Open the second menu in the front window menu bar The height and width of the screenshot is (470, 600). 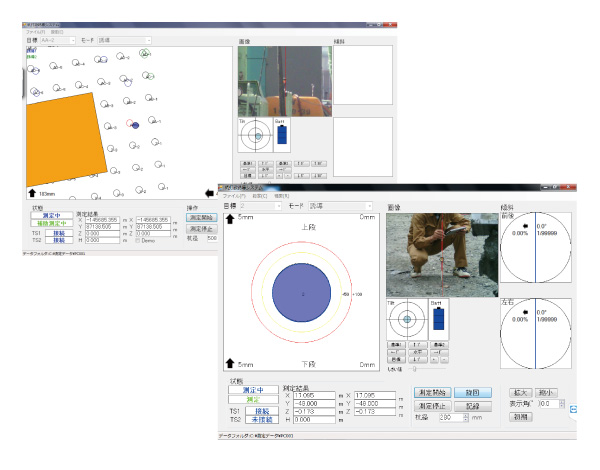260,196
